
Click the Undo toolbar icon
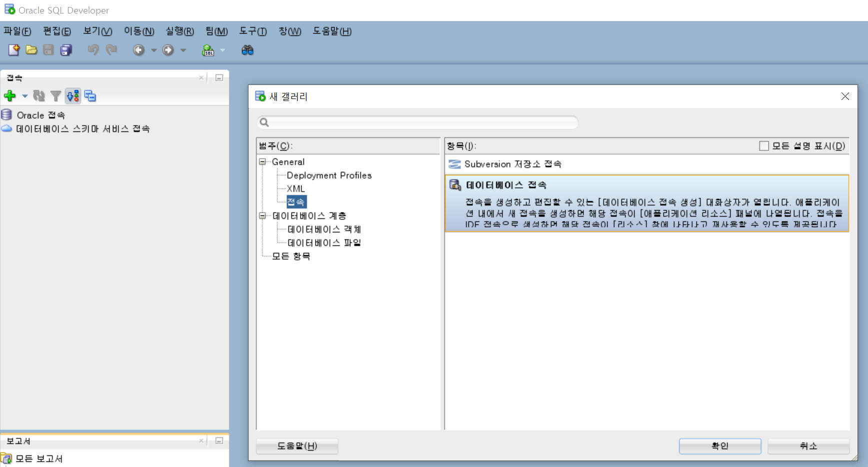tap(93, 50)
